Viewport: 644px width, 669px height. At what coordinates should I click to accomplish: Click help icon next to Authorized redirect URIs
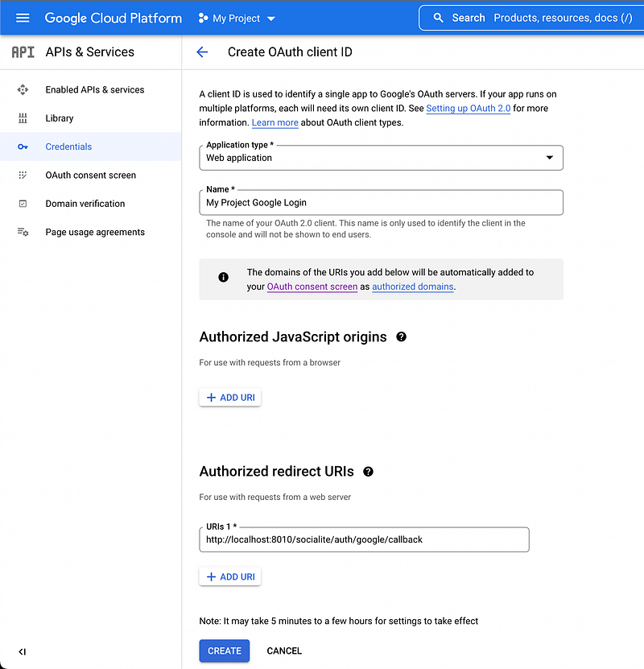pyautogui.click(x=368, y=472)
